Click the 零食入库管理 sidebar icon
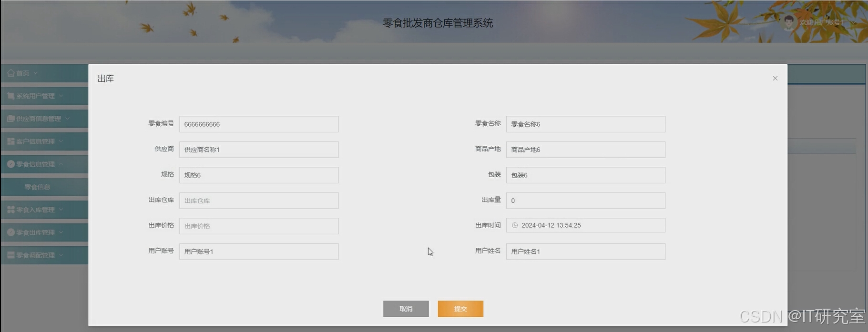868x332 pixels. (11, 210)
